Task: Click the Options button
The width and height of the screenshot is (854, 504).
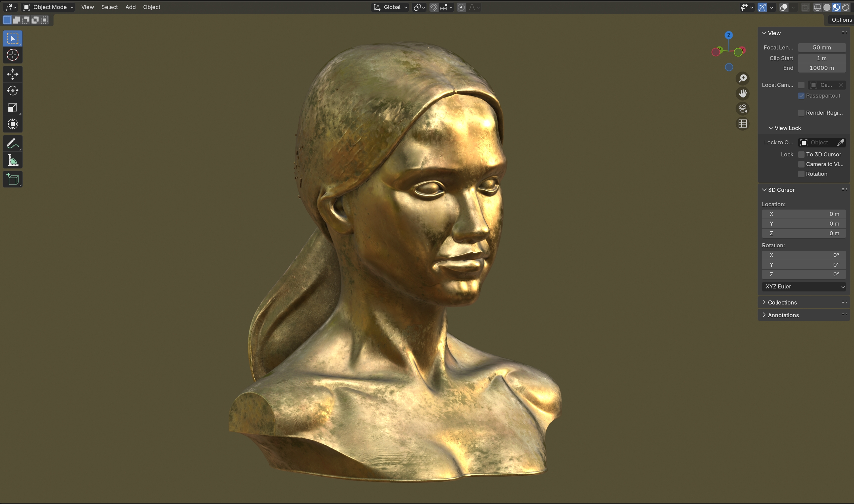Action: [x=841, y=20]
